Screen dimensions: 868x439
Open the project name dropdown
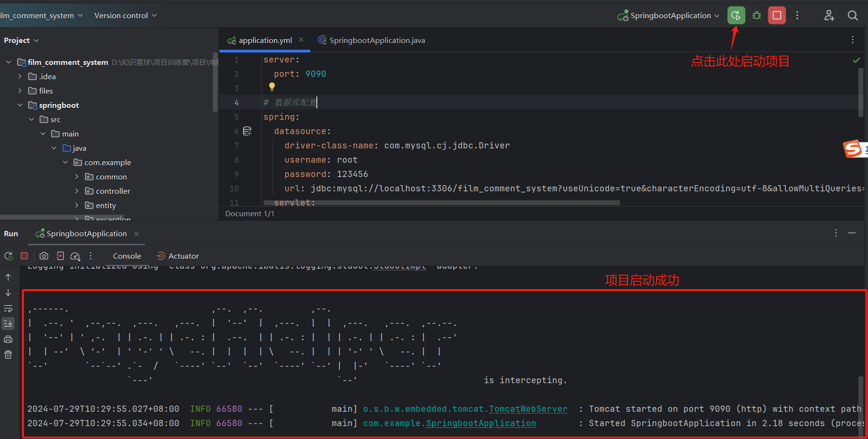(x=42, y=15)
